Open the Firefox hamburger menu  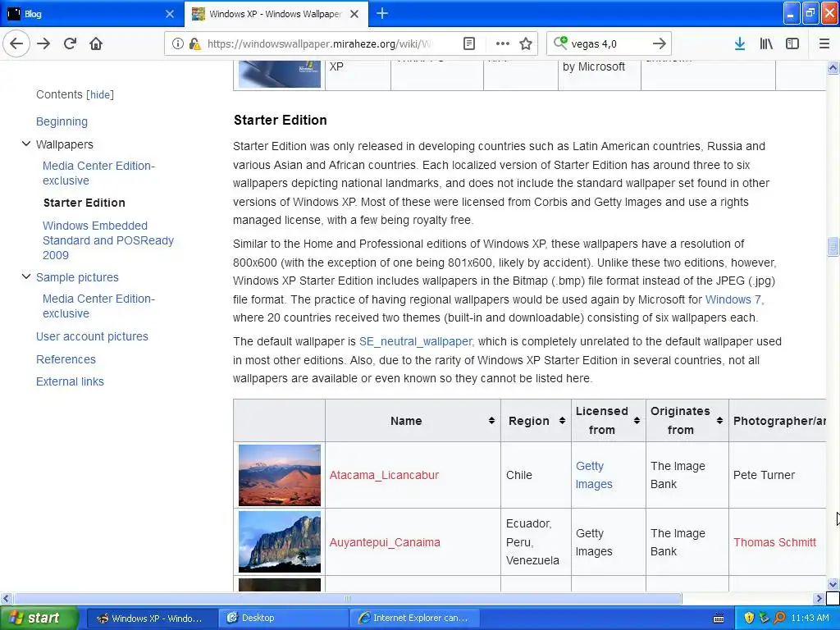(824, 43)
